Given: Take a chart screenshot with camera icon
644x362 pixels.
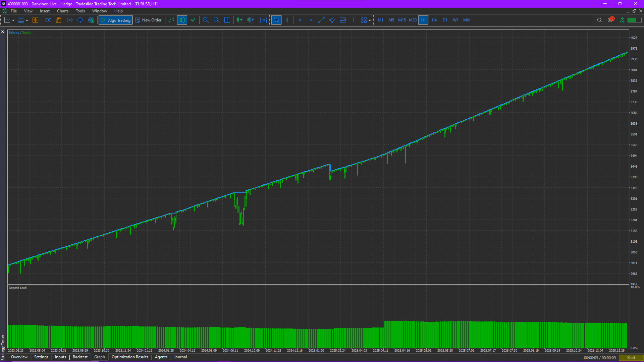Looking at the screenshot, I should click(x=264, y=20).
